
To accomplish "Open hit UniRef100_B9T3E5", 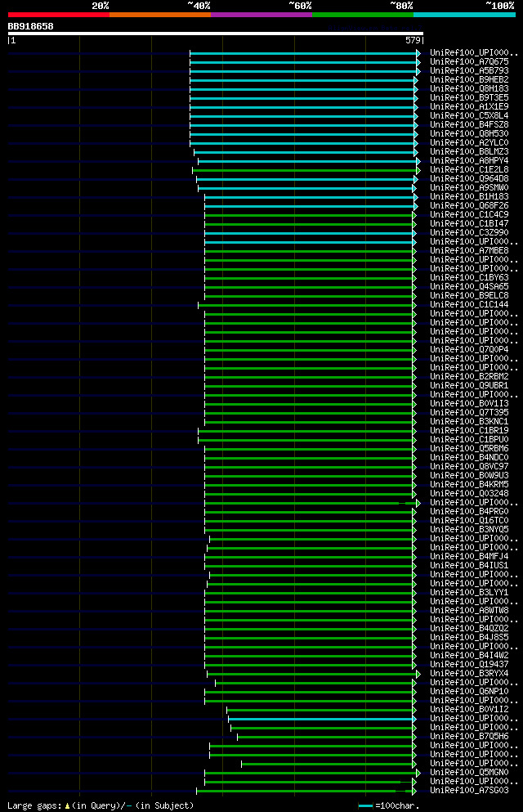I will (469, 98).
